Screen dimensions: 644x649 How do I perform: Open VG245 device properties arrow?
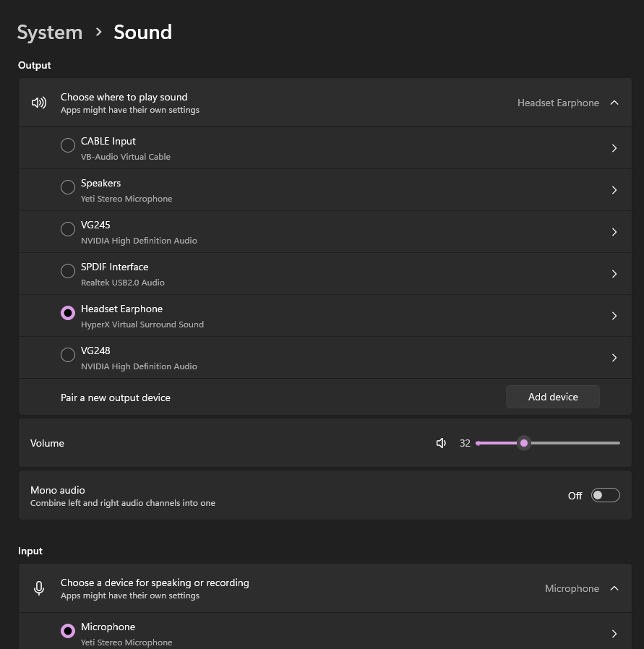(614, 231)
